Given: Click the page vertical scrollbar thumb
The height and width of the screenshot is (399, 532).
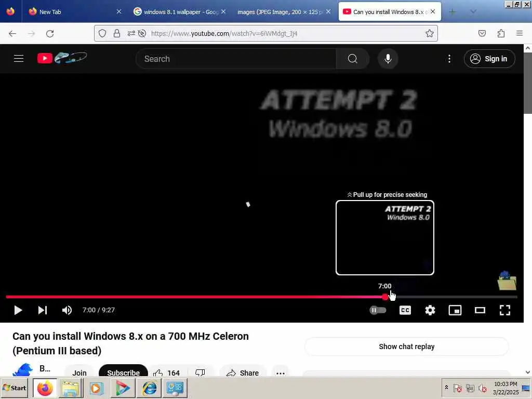Looking at the screenshot, I should [528, 84].
